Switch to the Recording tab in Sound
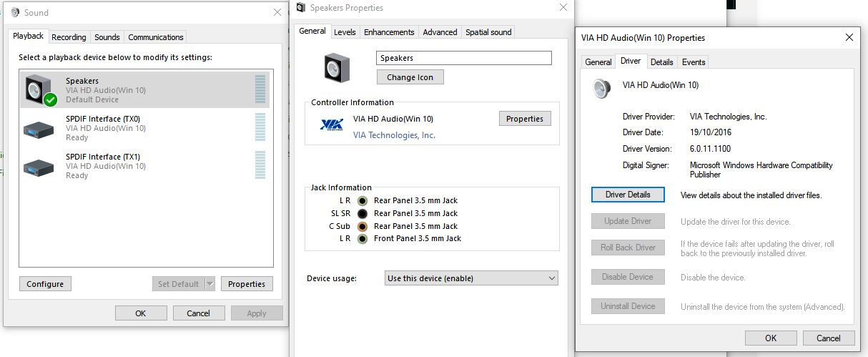 (69, 37)
